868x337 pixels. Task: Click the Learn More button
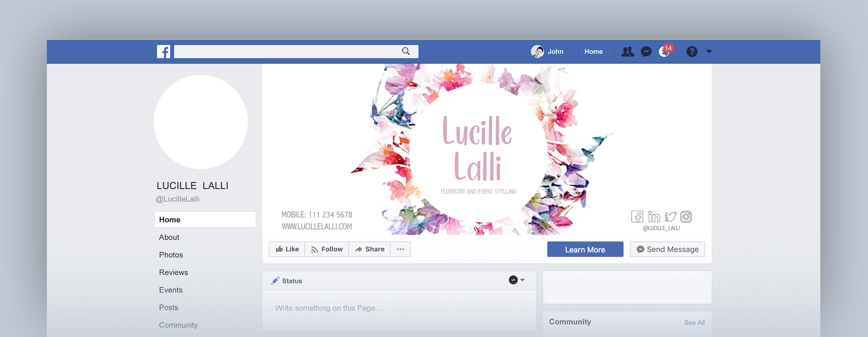click(585, 249)
